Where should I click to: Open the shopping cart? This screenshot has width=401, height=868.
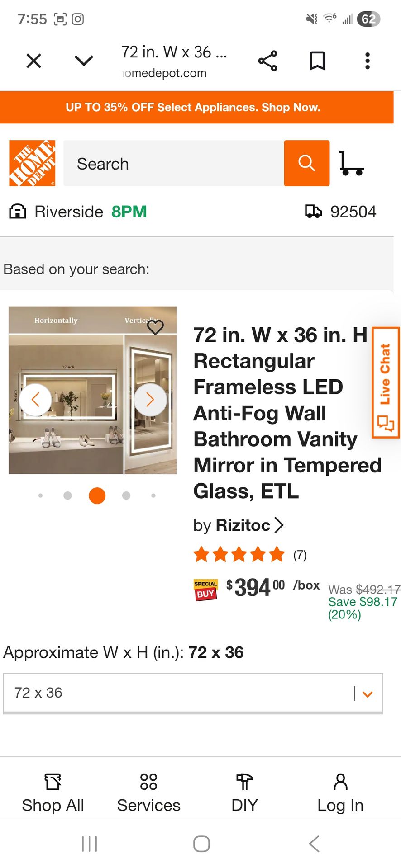[352, 163]
